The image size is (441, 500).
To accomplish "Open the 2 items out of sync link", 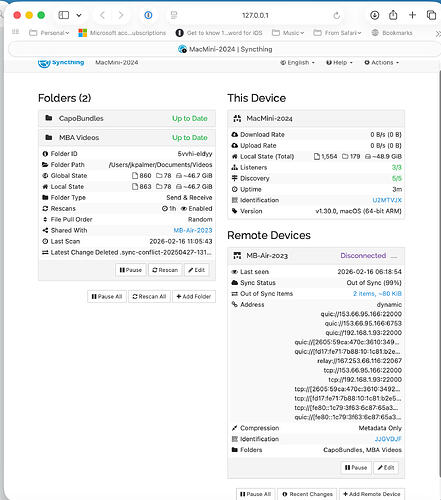I will tap(377, 294).
